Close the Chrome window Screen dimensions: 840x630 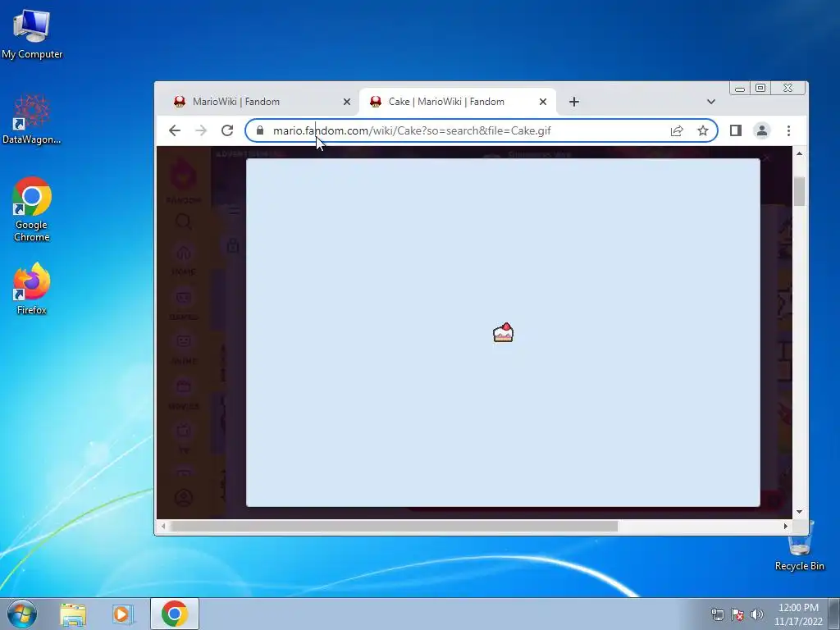pyautogui.click(x=788, y=89)
